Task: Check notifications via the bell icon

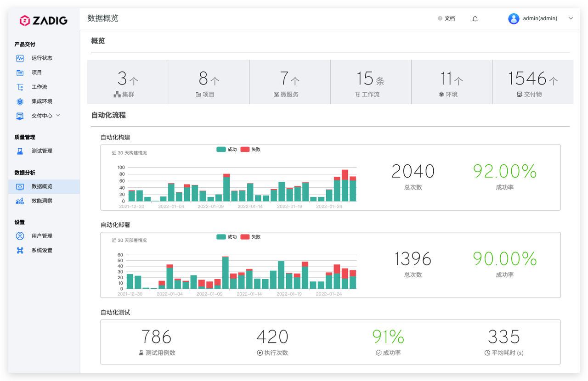Action: coord(475,19)
